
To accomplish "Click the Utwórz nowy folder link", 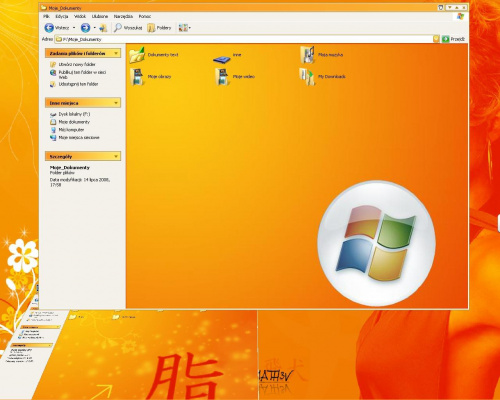I will click(x=77, y=64).
